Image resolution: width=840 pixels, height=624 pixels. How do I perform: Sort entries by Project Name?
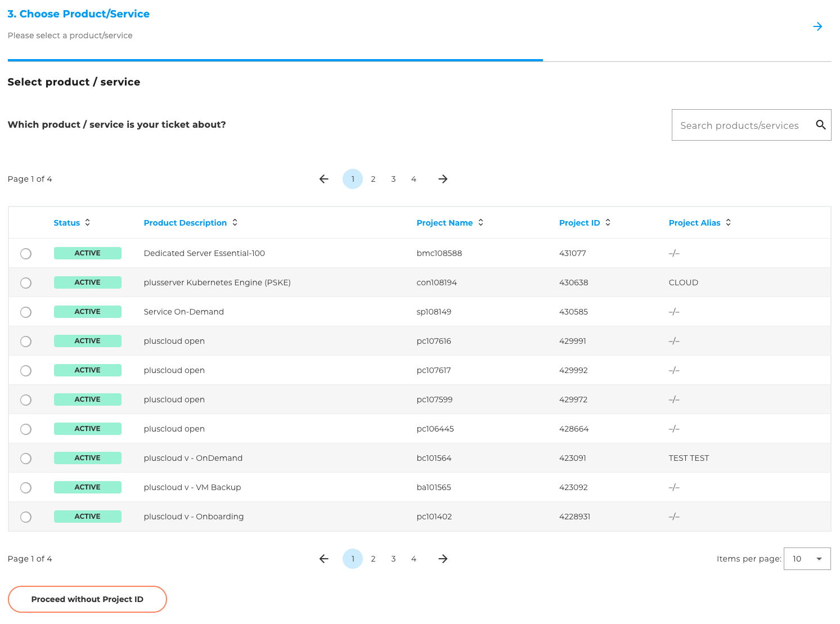click(480, 222)
